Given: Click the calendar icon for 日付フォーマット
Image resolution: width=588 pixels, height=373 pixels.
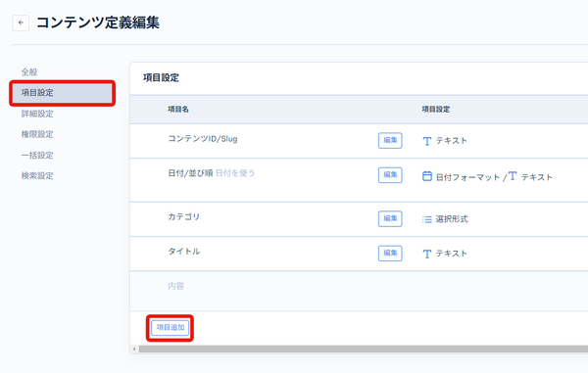Looking at the screenshot, I should point(426,176).
